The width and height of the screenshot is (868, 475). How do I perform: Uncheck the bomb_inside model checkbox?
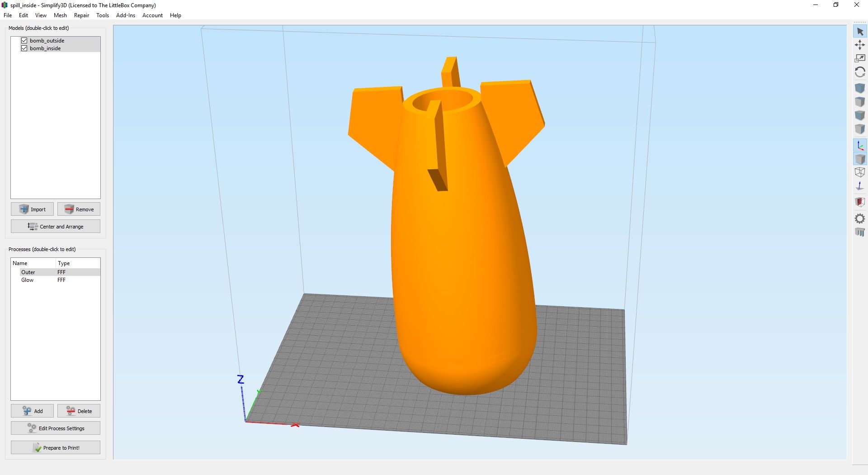[24, 48]
